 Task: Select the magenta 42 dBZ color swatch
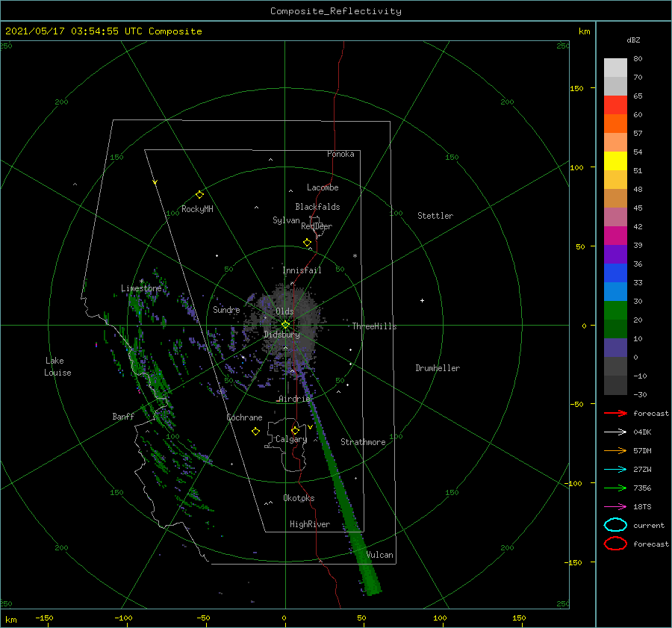[x=615, y=235]
